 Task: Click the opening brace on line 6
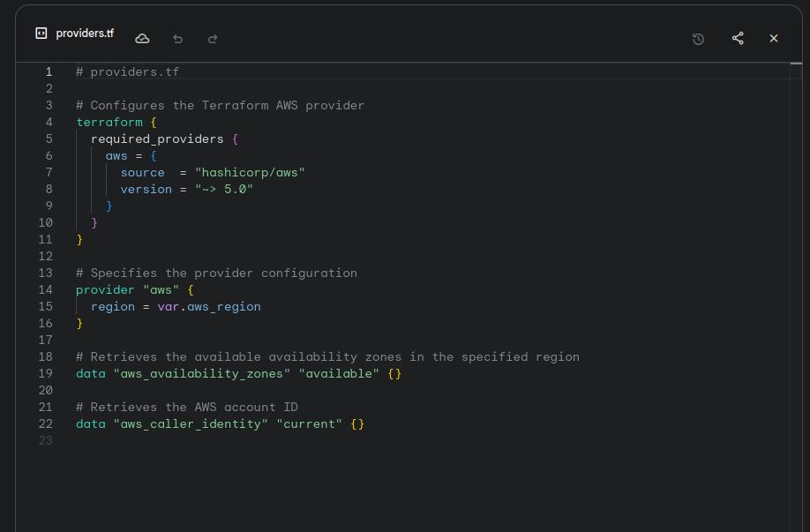154,156
